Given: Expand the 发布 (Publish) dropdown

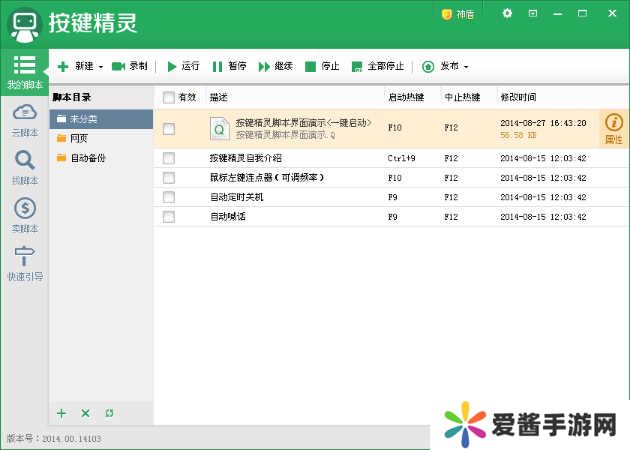Looking at the screenshot, I should pyautogui.click(x=465, y=67).
